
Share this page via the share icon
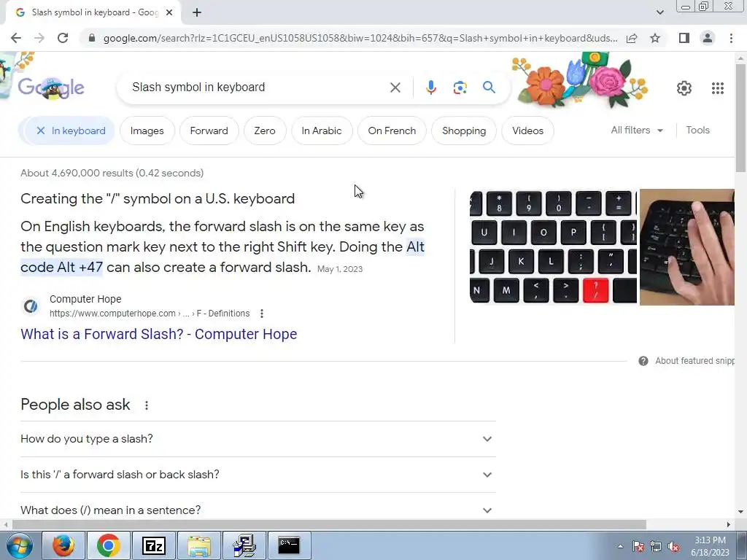(x=632, y=38)
